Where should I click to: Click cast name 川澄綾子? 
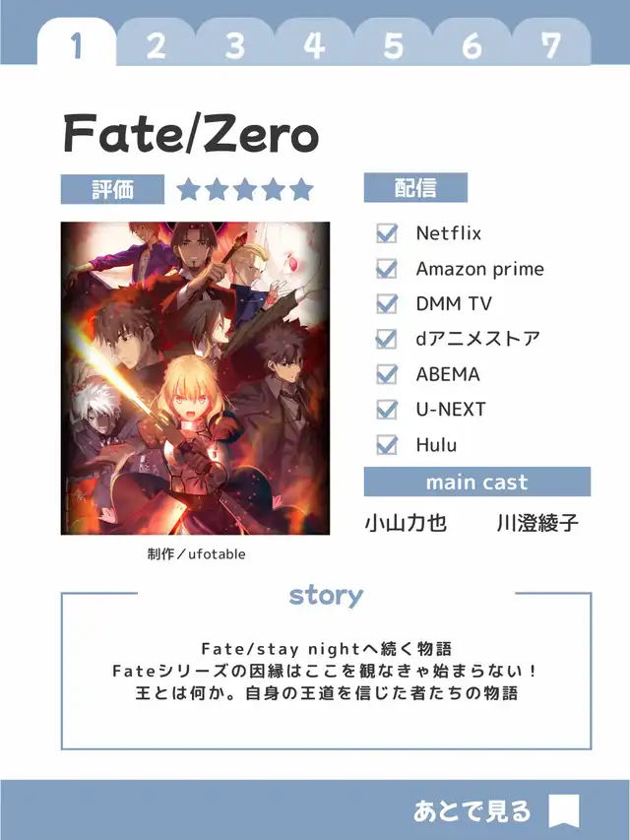tap(537, 523)
